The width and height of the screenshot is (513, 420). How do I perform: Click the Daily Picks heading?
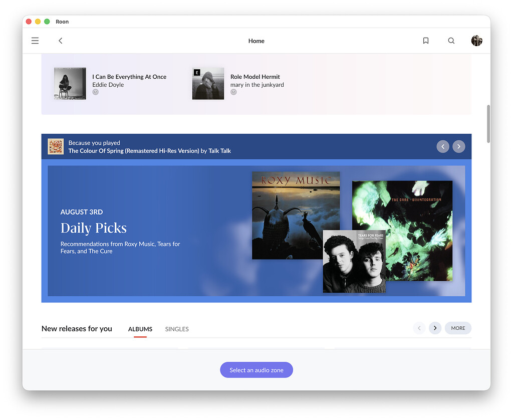tap(94, 228)
